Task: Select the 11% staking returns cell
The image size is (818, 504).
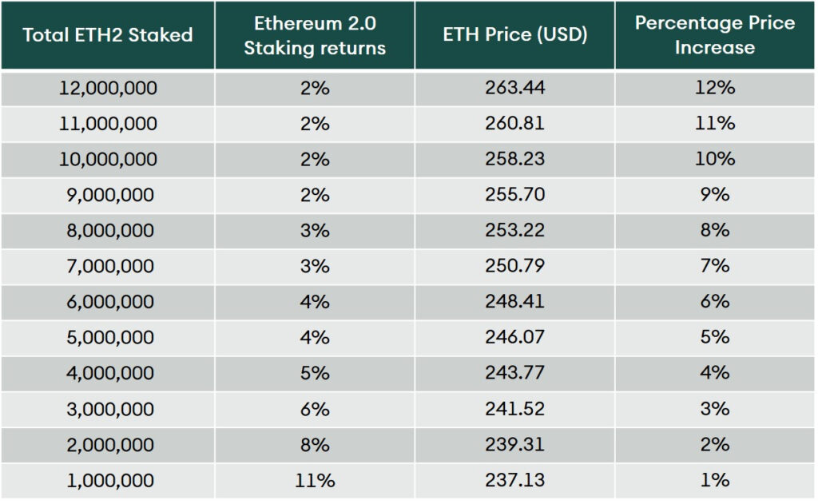Action: click(x=315, y=480)
